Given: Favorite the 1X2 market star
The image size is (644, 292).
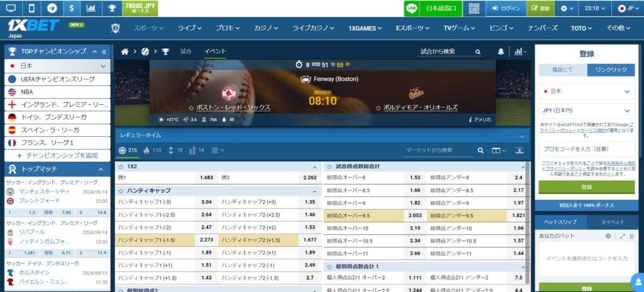Looking at the screenshot, I should 121,167.
